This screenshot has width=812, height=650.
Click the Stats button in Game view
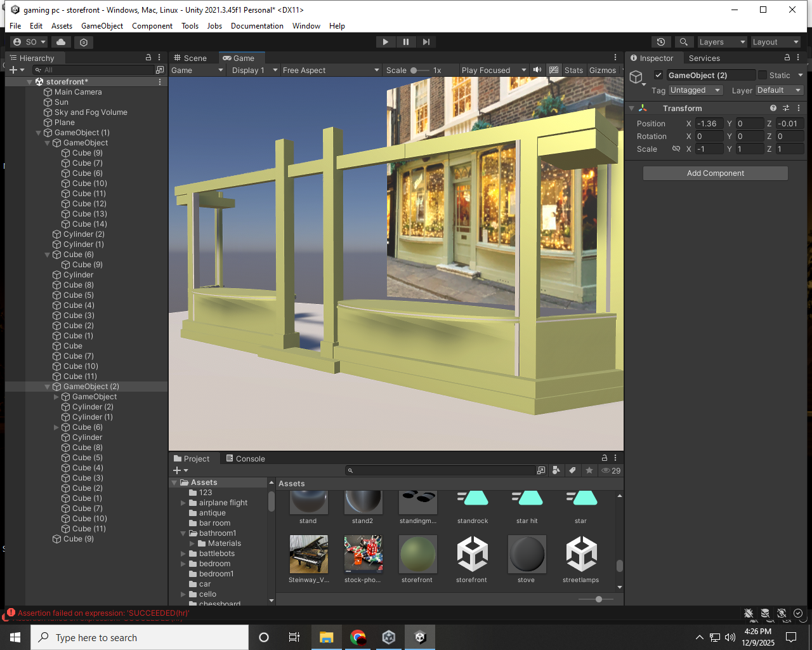pyautogui.click(x=573, y=70)
